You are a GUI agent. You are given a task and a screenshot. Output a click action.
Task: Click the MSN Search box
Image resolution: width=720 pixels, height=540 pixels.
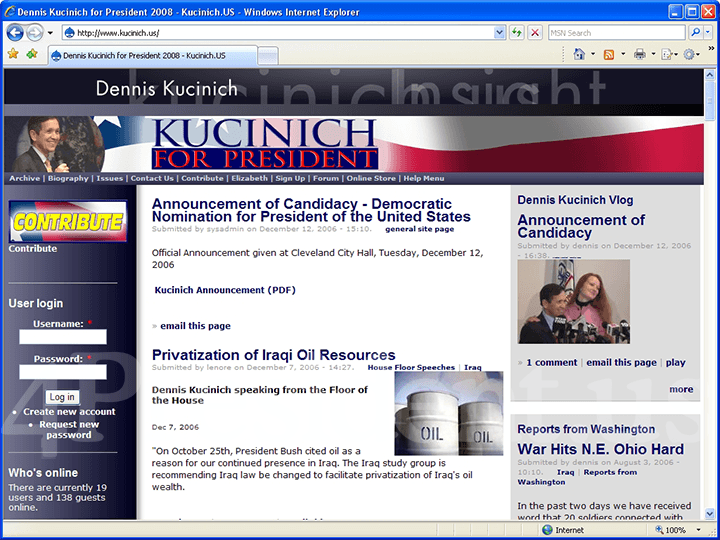tap(616, 33)
